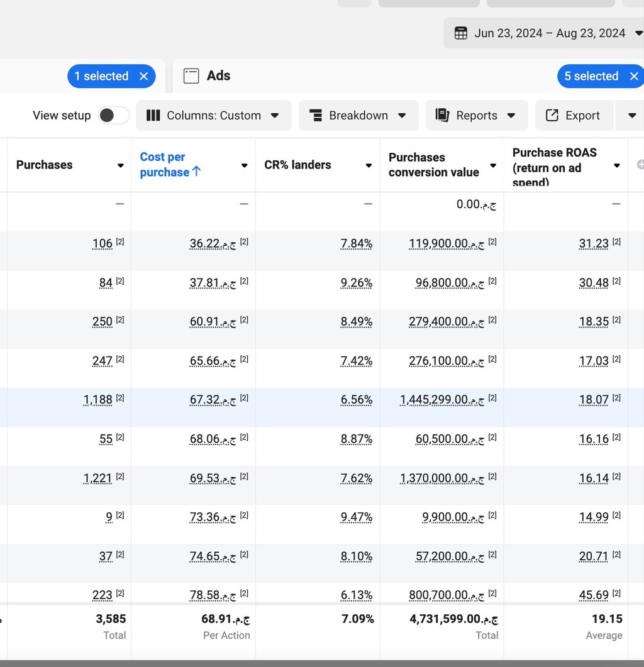
Task: Click the columns icon
Action: (153, 115)
